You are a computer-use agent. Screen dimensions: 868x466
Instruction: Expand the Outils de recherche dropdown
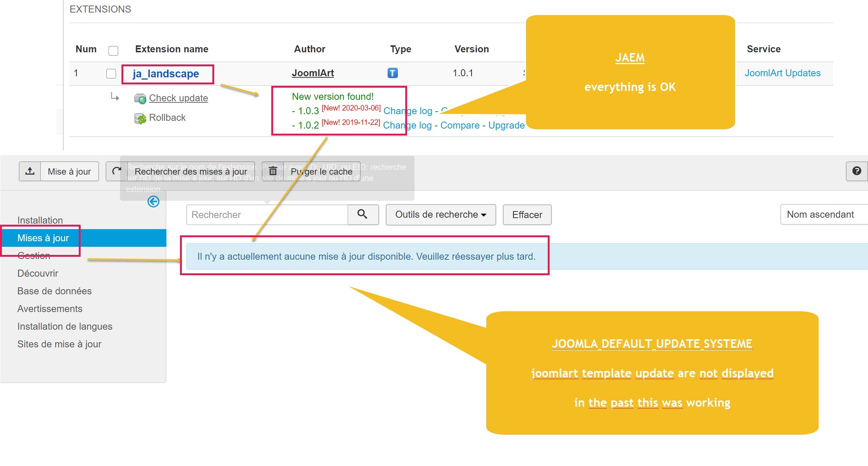440,214
